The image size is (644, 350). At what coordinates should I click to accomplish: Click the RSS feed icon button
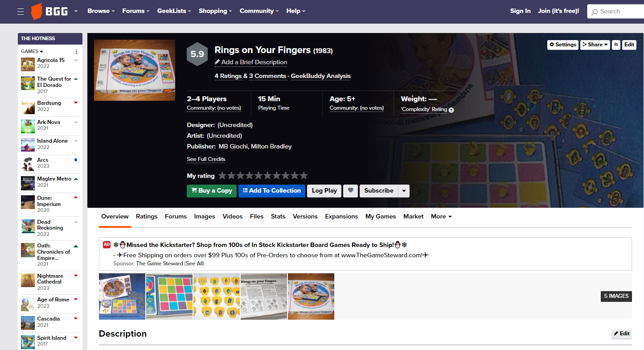(616, 45)
